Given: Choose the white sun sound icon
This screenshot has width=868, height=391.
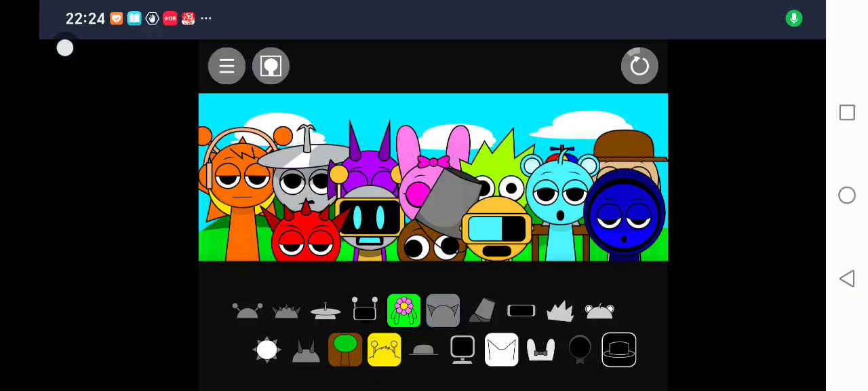Looking at the screenshot, I should click(x=267, y=350).
